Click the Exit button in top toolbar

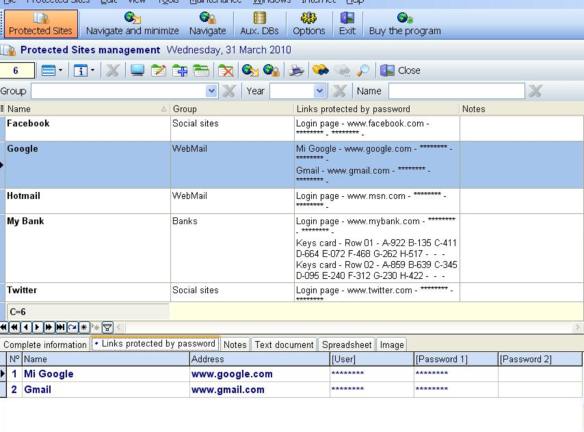click(x=347, y=24)
